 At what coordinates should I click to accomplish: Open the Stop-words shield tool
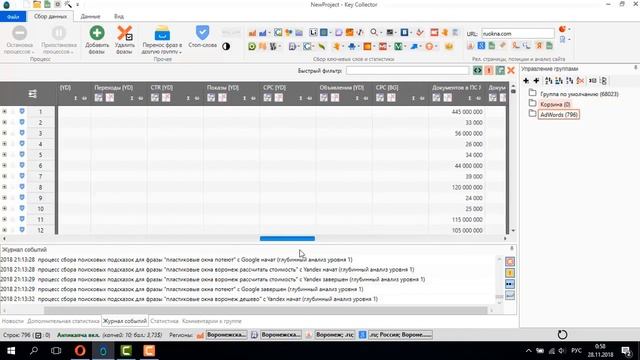(x=202, y=33)
